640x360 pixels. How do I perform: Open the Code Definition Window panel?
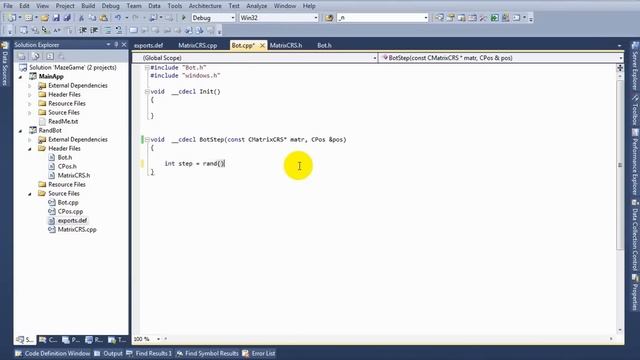tap(53, 353)
